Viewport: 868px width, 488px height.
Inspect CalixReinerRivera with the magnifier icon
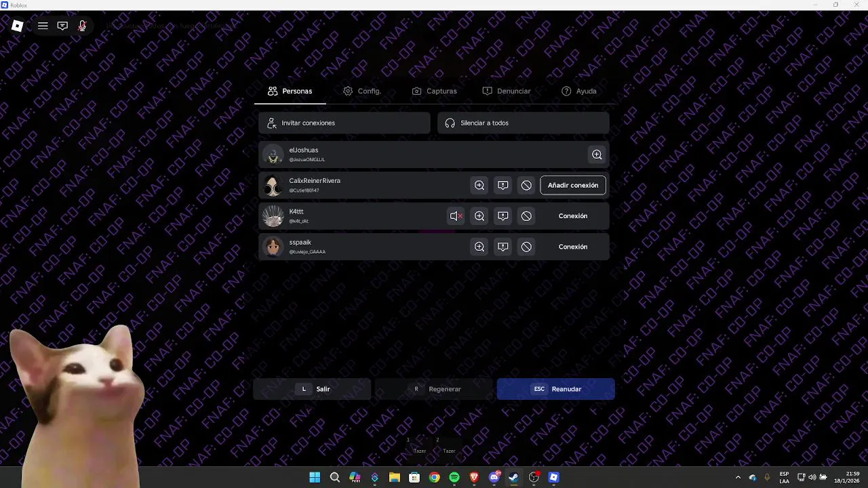(x=479, y=185)
